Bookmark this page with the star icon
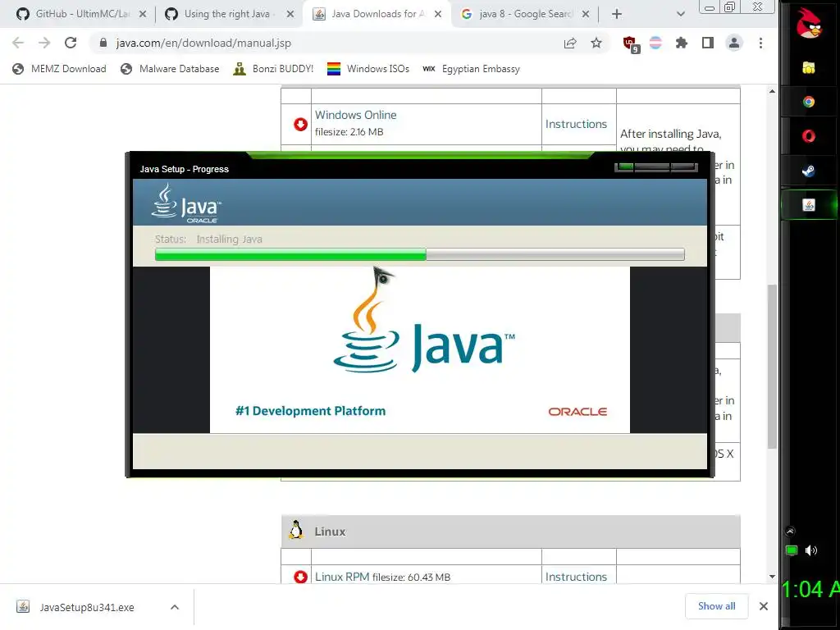The width and height of the screenshot is (840, 630). [596, 43]
